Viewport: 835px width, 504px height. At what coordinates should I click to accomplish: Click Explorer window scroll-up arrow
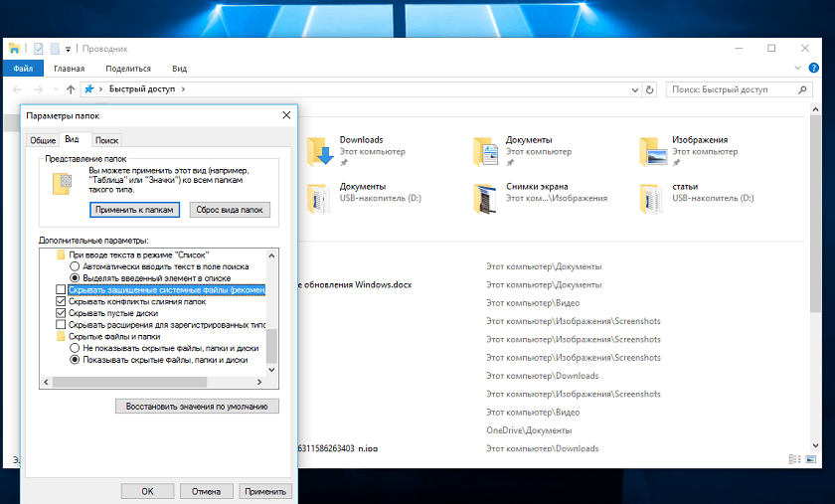815,109
